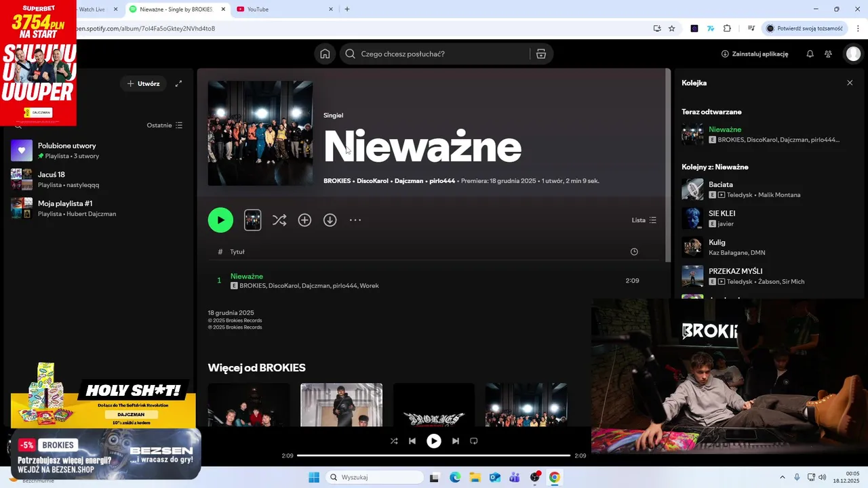Select 'SIE KLEI' in the queue
The height and width of the screenshot is (488, 868).
click(x=767, y=218)
